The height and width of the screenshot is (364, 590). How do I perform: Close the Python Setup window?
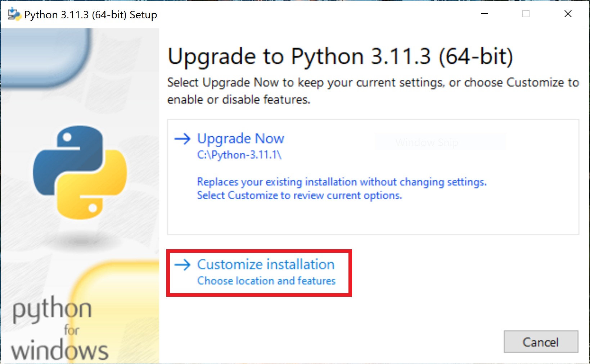[x=568, y=14]
